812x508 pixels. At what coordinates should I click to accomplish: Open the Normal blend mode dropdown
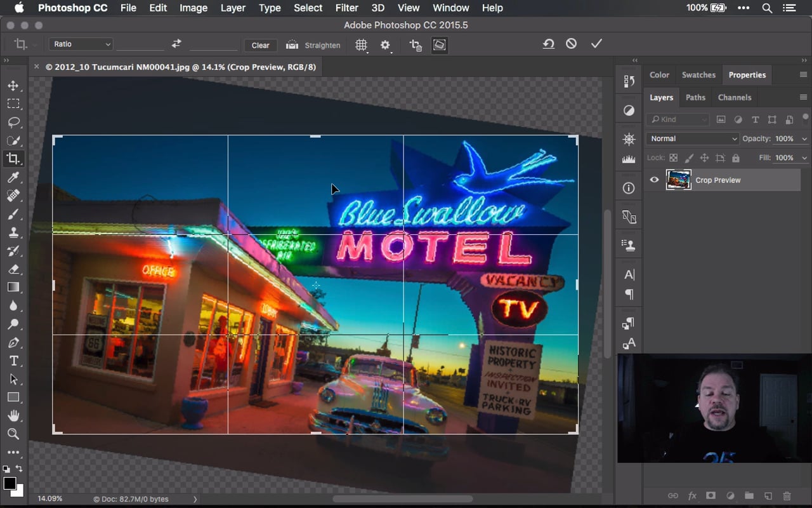coord(693,138)
